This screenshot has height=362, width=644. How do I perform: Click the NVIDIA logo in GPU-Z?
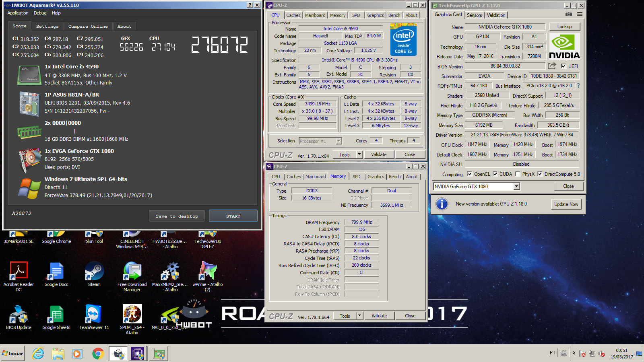coord(564,47)
